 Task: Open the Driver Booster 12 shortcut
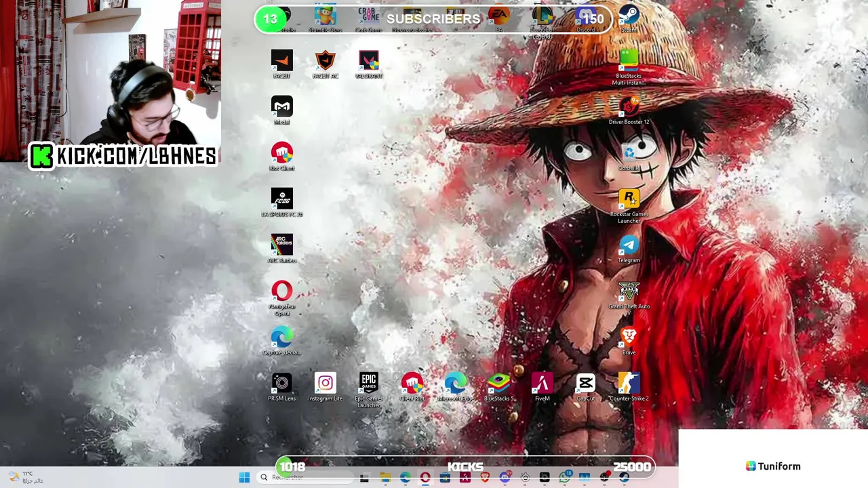point(629,111)
